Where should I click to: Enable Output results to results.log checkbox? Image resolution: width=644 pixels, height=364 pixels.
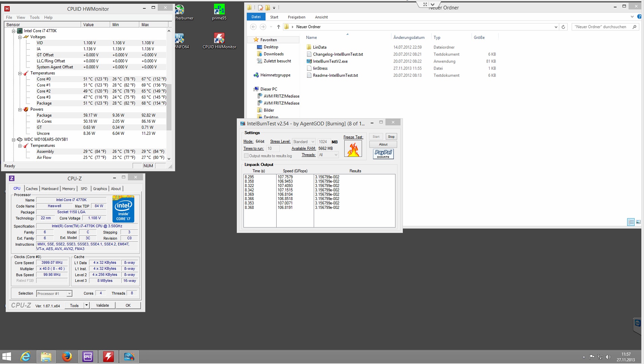click(246, 156)
